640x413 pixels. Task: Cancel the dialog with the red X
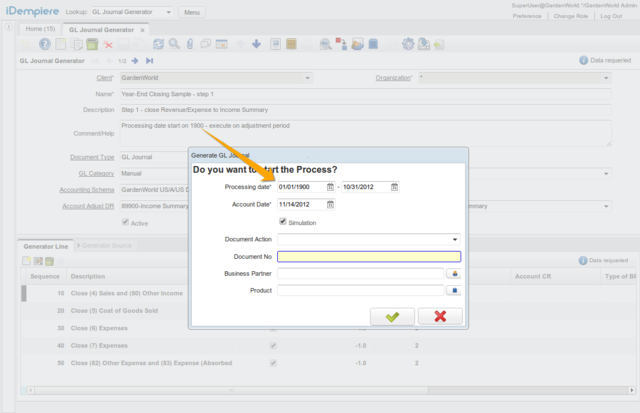click(440, 316)
